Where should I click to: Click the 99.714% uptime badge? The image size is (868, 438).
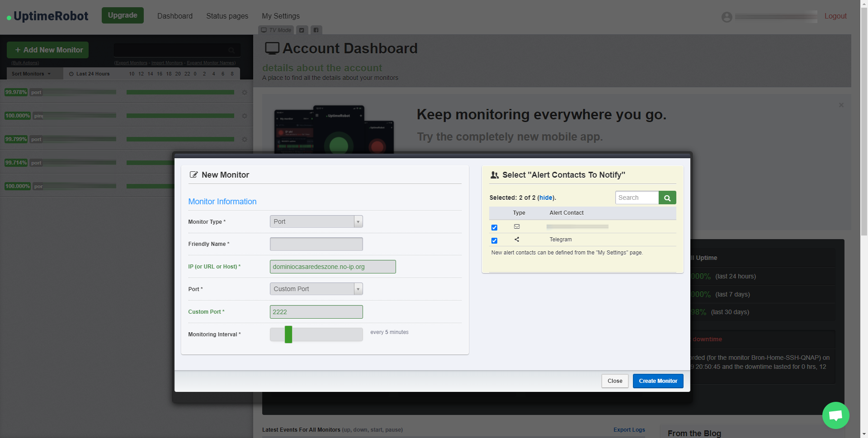click(16, 163)
